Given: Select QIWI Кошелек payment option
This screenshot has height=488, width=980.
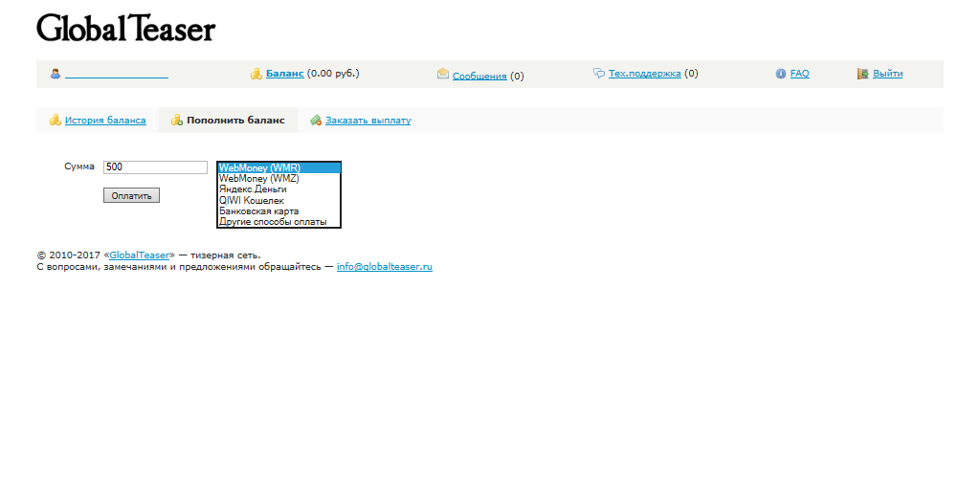Looking at the screenshot, I should click(278, 201).
